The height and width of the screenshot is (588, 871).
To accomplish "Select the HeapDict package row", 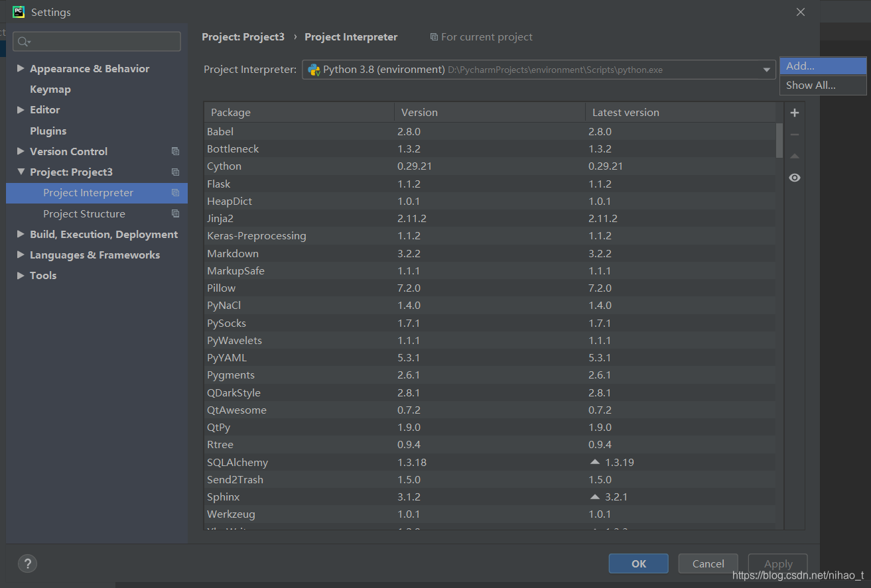I will (x=490, y=201).
